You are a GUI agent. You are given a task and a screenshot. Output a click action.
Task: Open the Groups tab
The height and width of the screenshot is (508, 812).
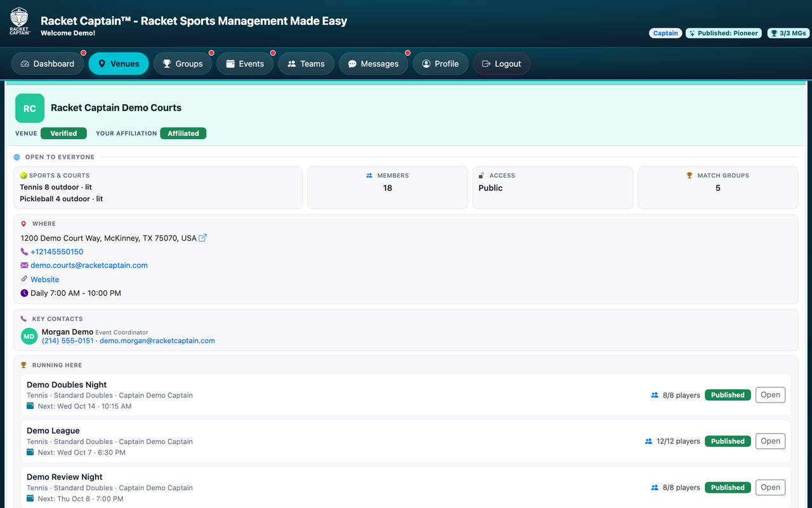click(x=183, y=63)
